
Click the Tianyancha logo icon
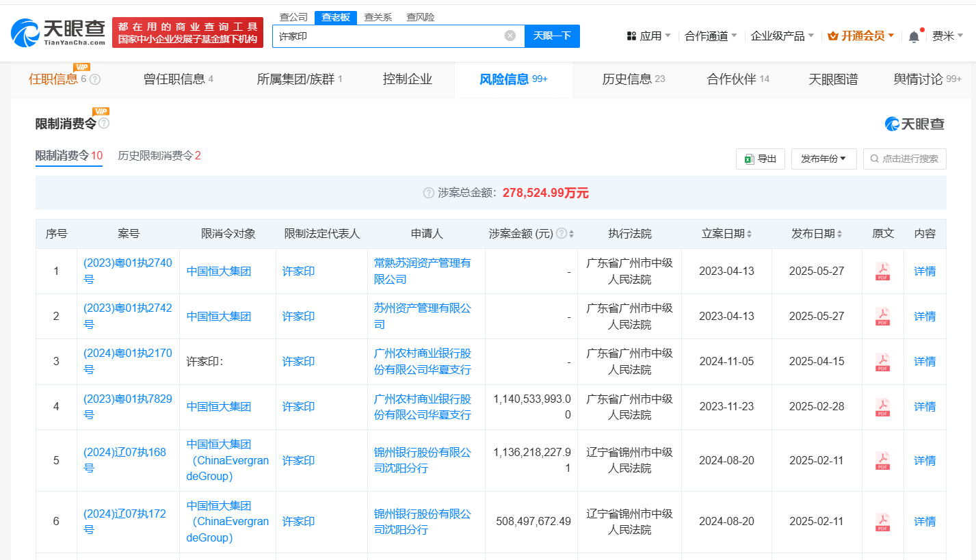tap(24, 32)
